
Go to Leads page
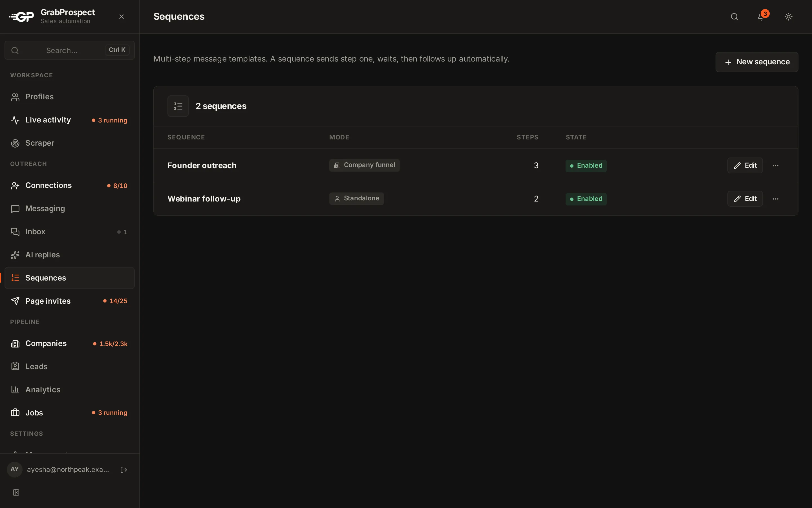pos(69,367)
